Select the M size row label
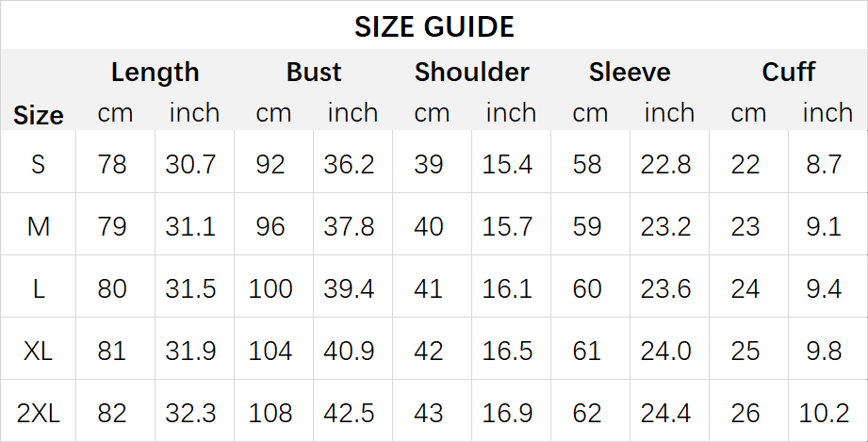 tap(39, 226)
